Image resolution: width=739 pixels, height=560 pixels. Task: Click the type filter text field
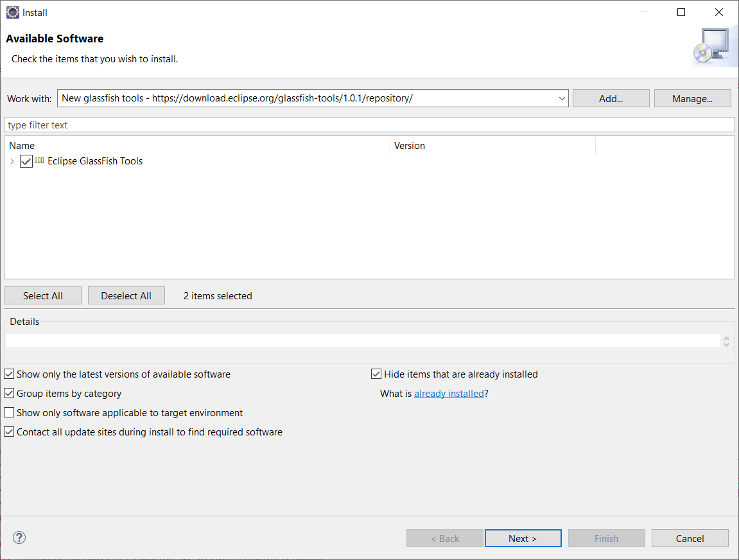(369, 125)
